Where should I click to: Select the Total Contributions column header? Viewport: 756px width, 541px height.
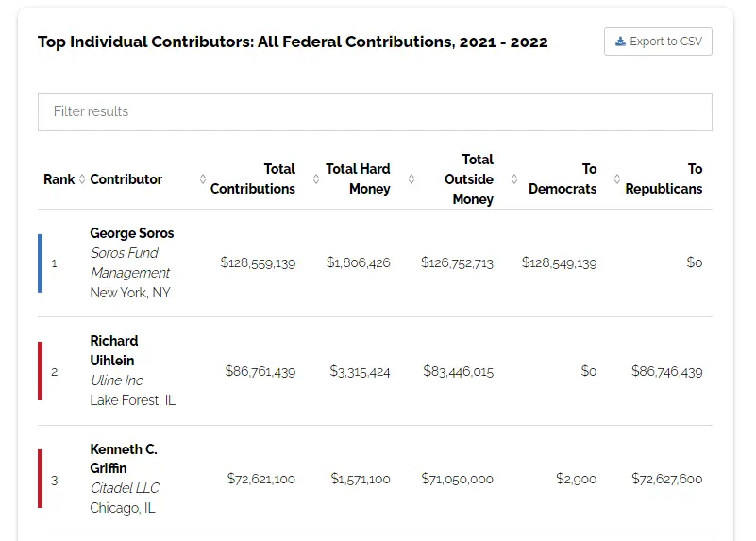click(252, 179)
